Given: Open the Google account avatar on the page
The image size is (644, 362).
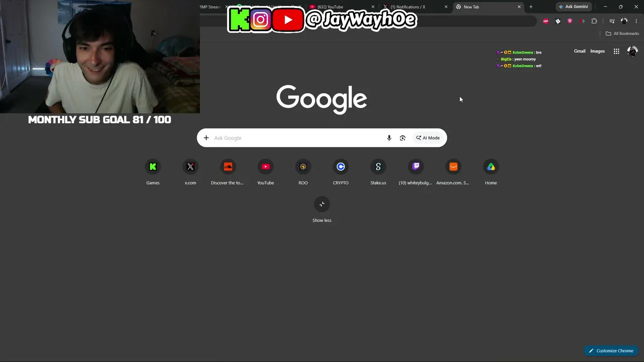Looking at the screenshot, I should pyautogui.click(x=632, y=51).
